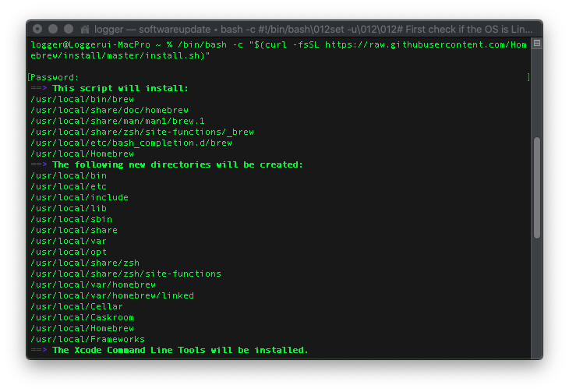The width and height of the screenshot is (569, 392).
Task: Click the /usr/local/Frameworks line
Action: pos(87,339)
